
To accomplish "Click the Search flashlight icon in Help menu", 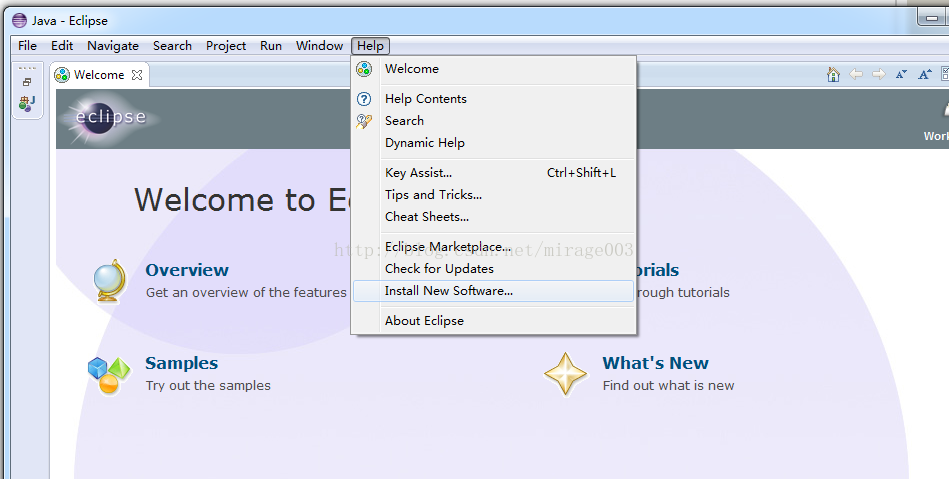I will coord(364,121).
